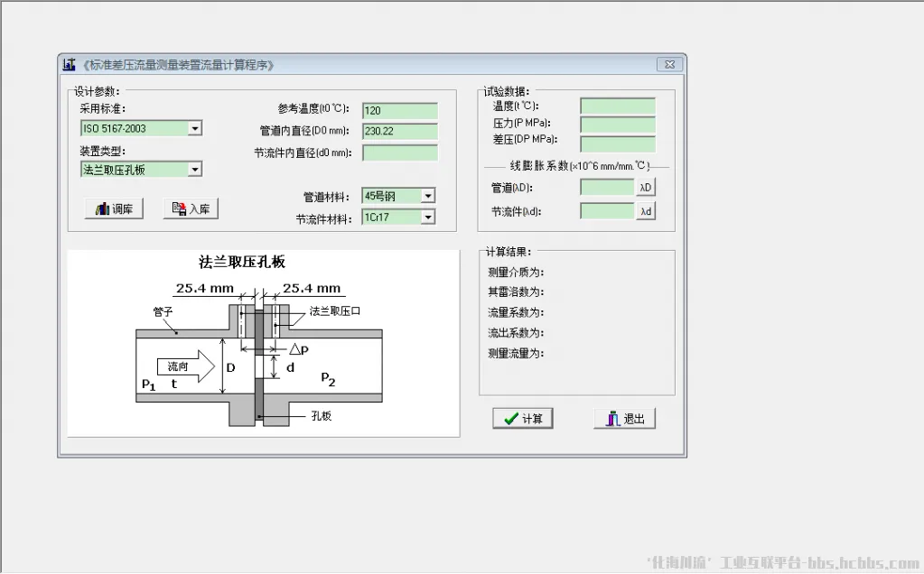Click the λd throttle expansion coefficient button
Image resolution: width=924 pixels, height=574 pixels.
[x=646, y=211]
